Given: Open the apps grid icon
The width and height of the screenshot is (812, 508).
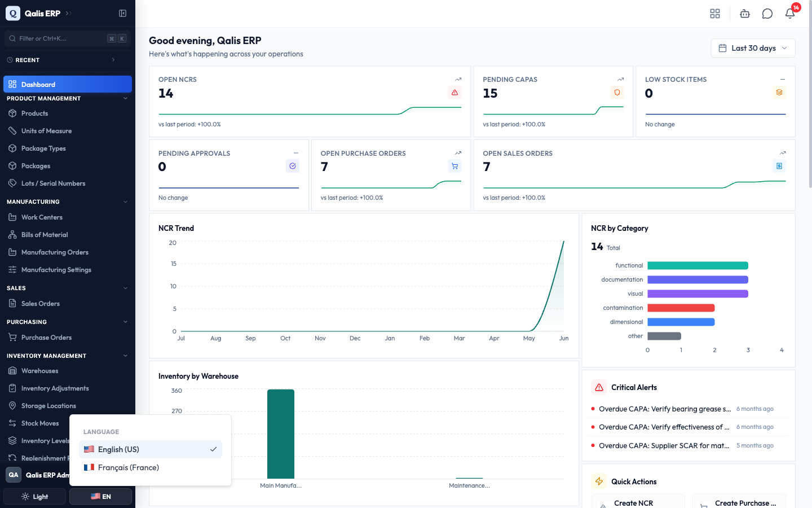Looking at the screenshot, I should click(x=715, y=14).
